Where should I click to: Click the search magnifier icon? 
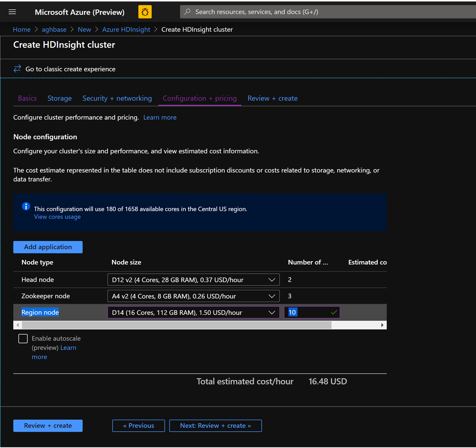click(188, 12)
